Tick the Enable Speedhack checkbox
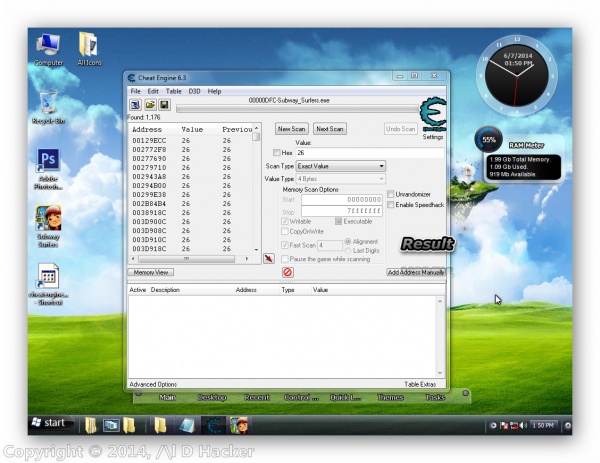The width and height of the screenshot is (600, 463). click(x=391, y=204)
